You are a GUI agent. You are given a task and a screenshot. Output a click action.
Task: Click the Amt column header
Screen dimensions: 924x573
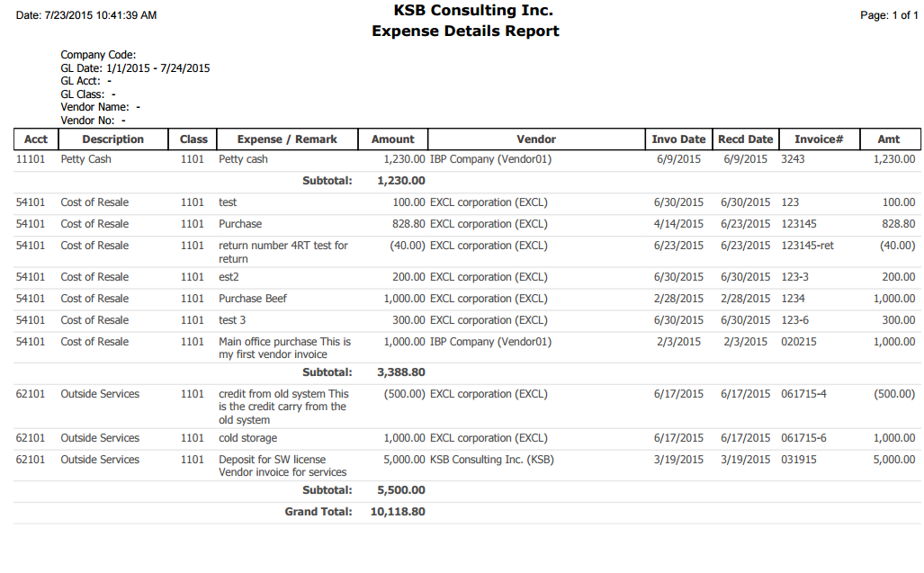[x=888, y=139]
